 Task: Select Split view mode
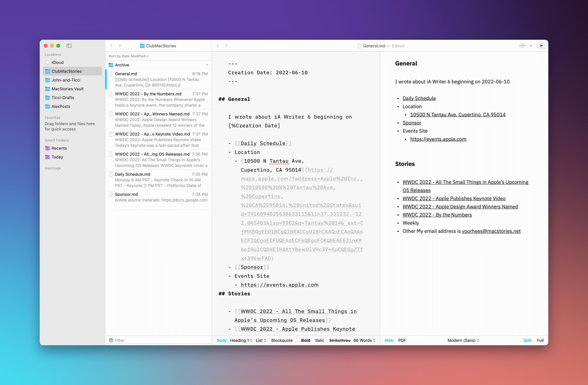(x=527, y=340)
